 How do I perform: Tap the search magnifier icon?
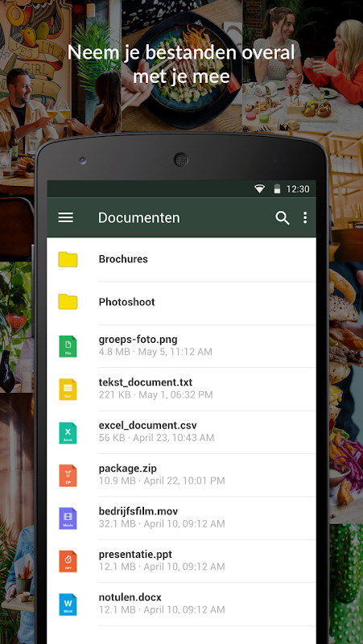point(282,218)
